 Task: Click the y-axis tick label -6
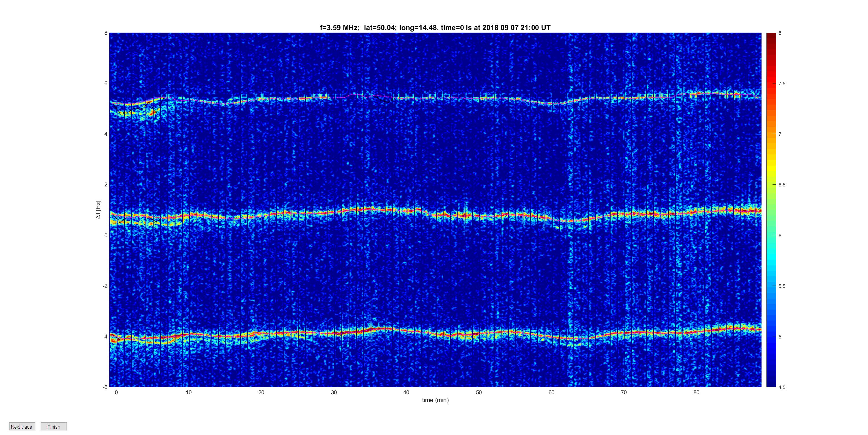point(105,387)
